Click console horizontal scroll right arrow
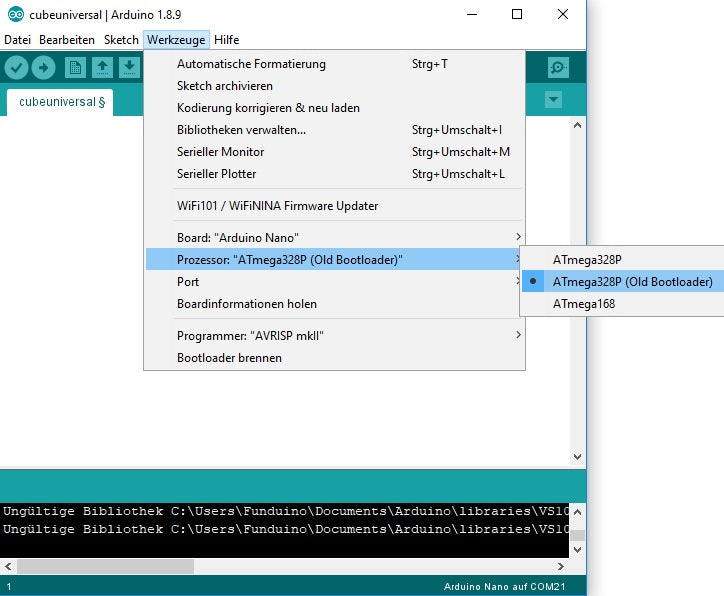The image size is (724, 596). pos(561,566)
